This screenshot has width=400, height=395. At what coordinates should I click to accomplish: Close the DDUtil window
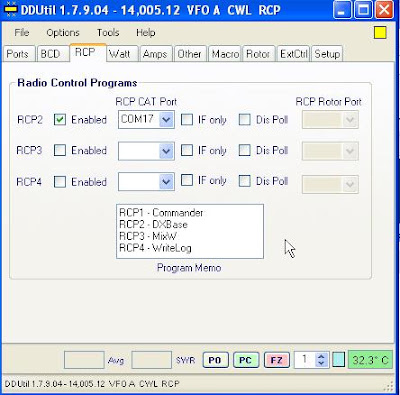(x=384, y=9)
